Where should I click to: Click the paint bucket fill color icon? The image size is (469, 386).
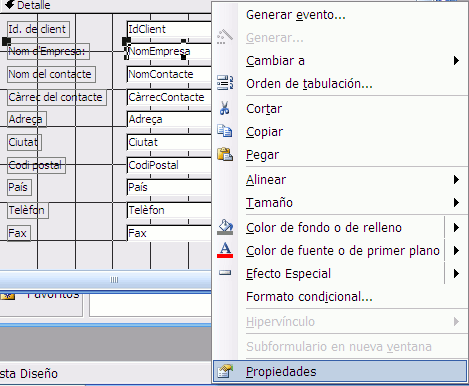(225, 227)
